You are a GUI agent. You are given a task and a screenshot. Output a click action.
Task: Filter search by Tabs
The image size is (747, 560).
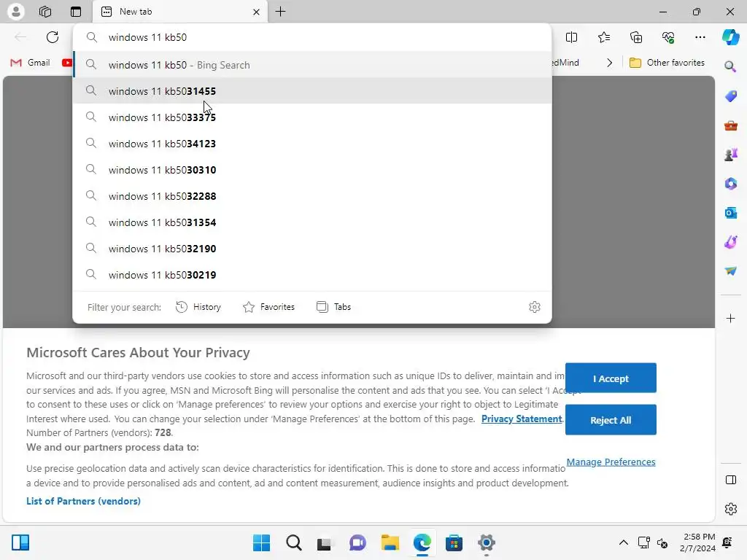333,307
